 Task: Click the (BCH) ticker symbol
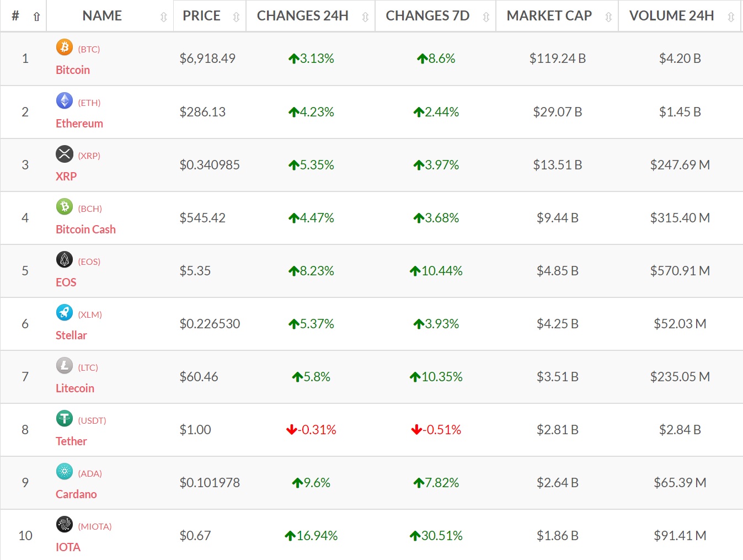(x=90, y=209)
